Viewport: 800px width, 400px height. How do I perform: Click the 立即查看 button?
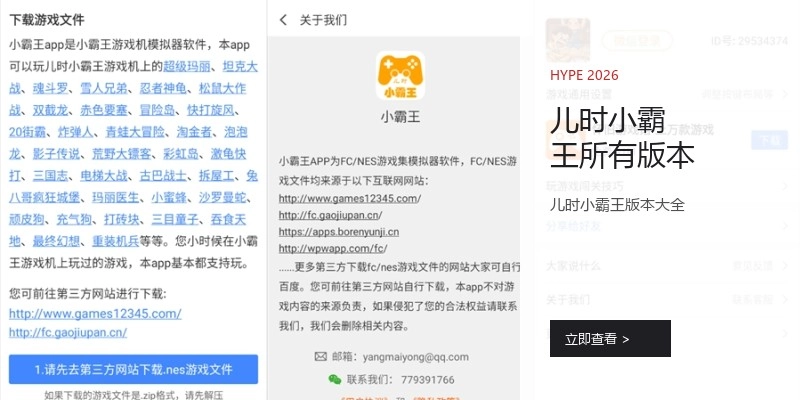click(610, 338)
